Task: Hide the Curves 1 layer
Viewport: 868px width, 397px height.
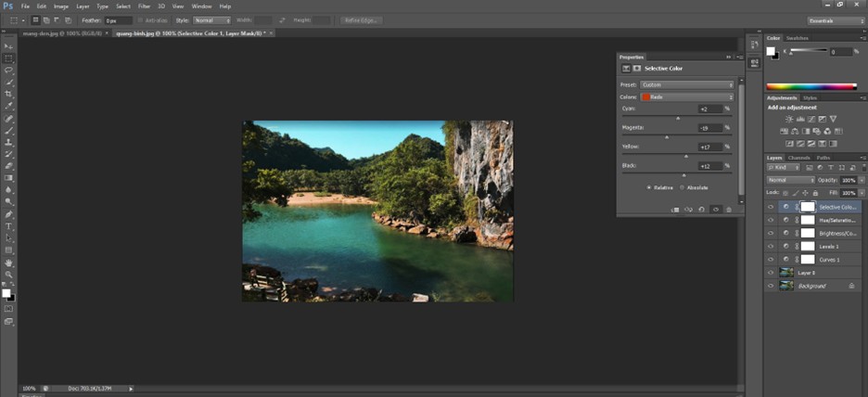Action: tap(770, 260)
